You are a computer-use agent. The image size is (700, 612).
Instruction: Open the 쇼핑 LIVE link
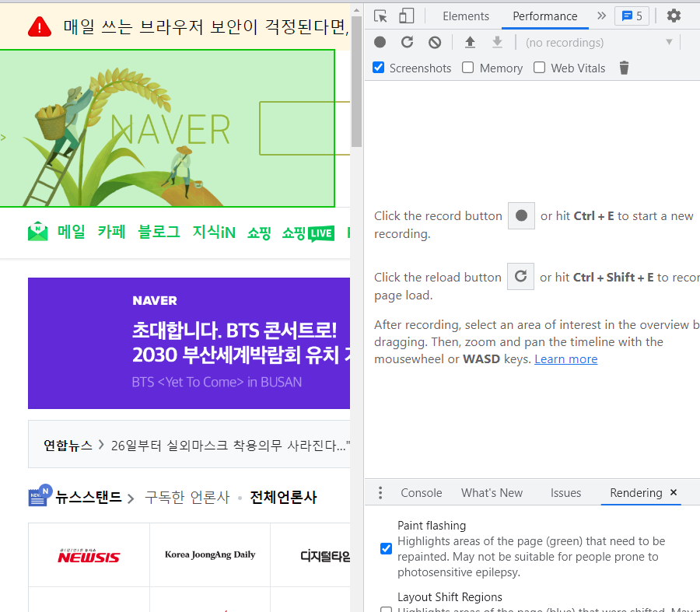coord(308,233)
